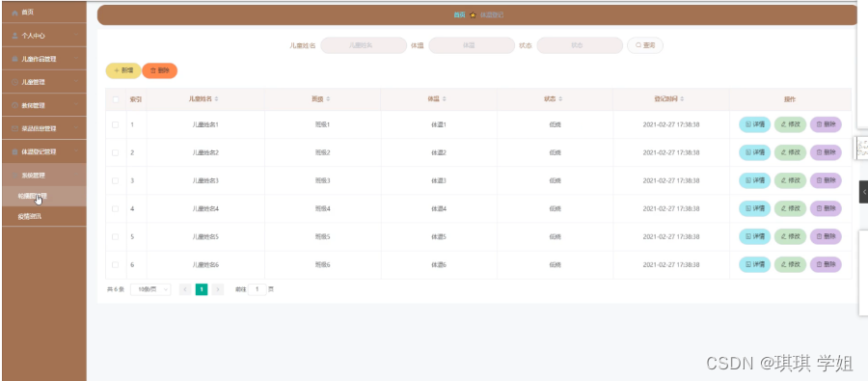The width and height of the screenshot is (868, 381).
Task: Select the 班级3 class cell
Action: [322, 180]
